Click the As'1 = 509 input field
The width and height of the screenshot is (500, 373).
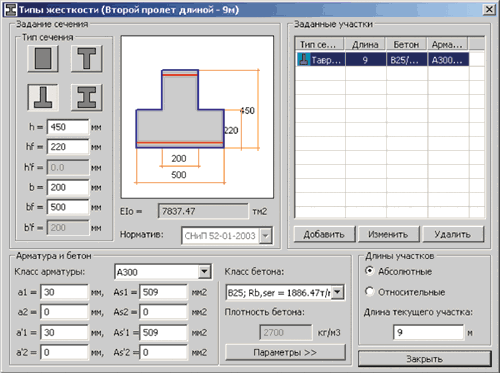[163, 332]
